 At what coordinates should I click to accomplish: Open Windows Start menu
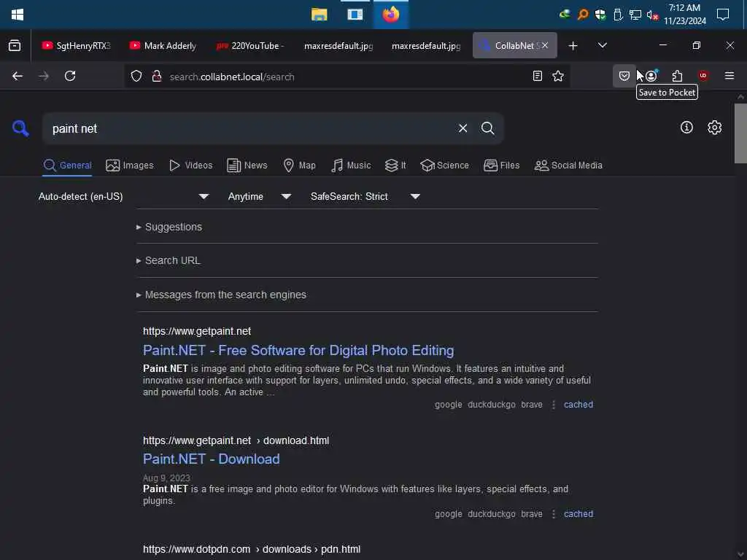[18, 15]
